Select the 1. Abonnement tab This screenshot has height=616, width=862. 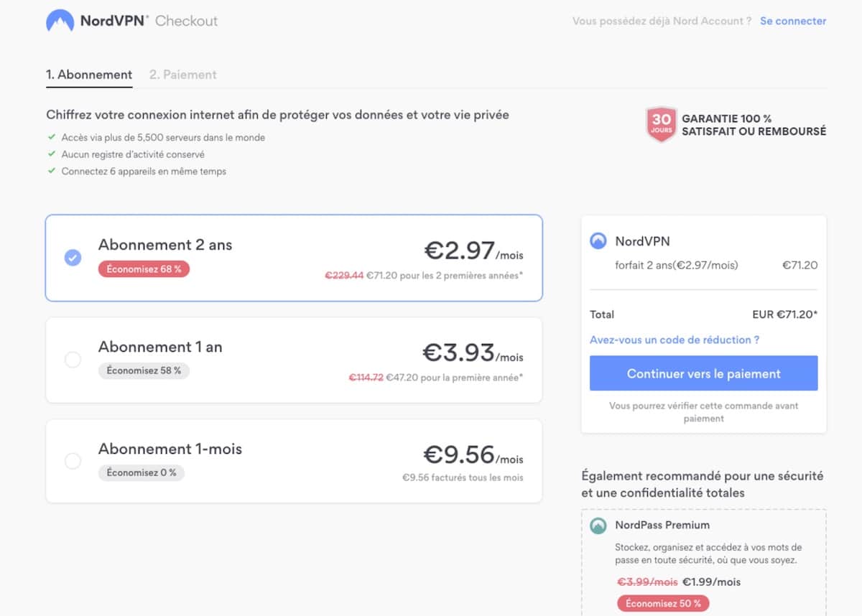pos(89,74)
